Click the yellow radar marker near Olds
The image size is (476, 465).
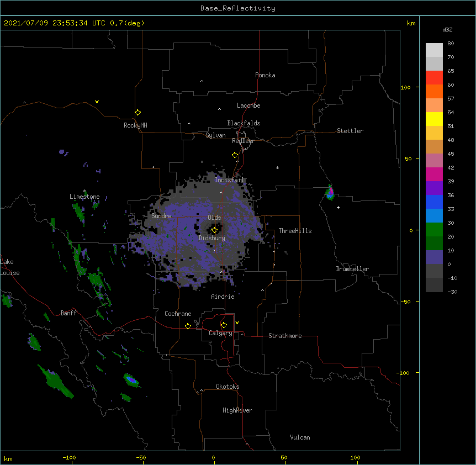214,230
